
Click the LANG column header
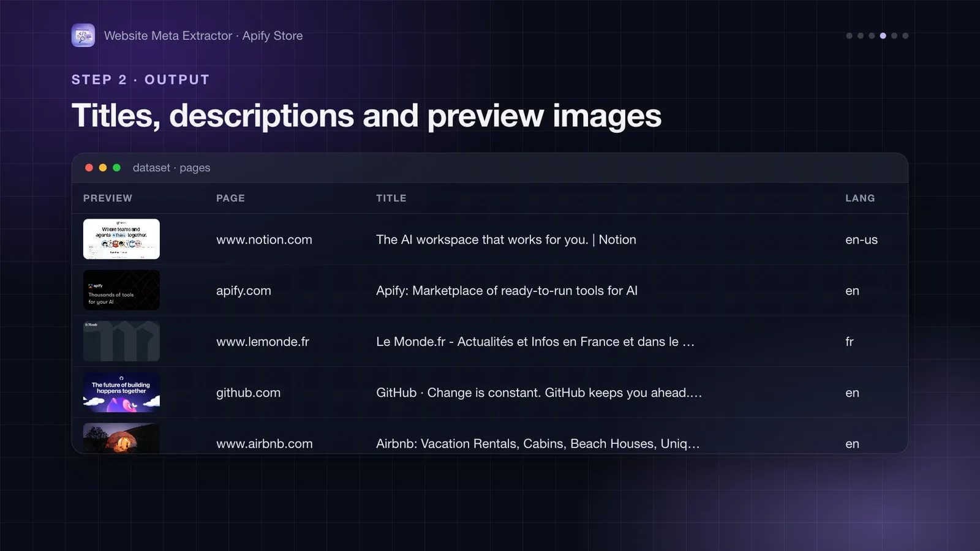point(860,198)
